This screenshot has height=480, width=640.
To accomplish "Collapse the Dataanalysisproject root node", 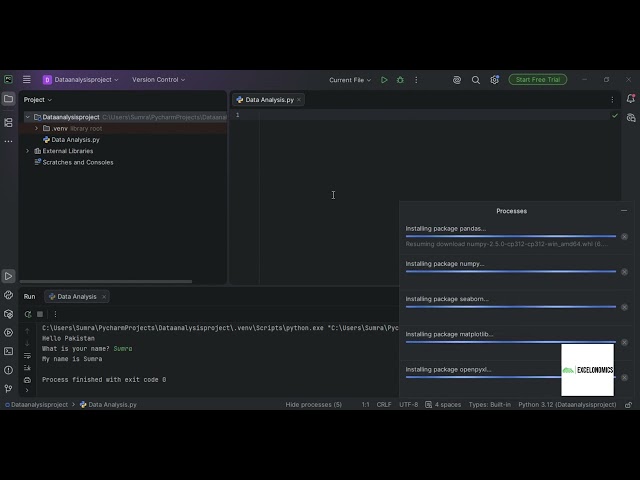I will (27, 117).
